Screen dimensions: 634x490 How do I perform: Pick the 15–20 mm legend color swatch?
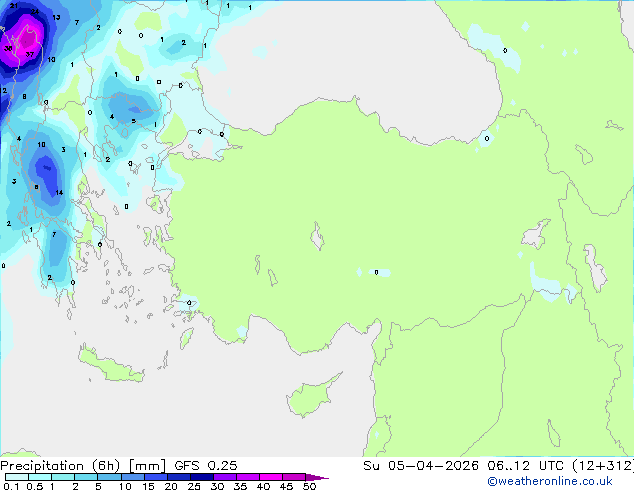point(156,477)
